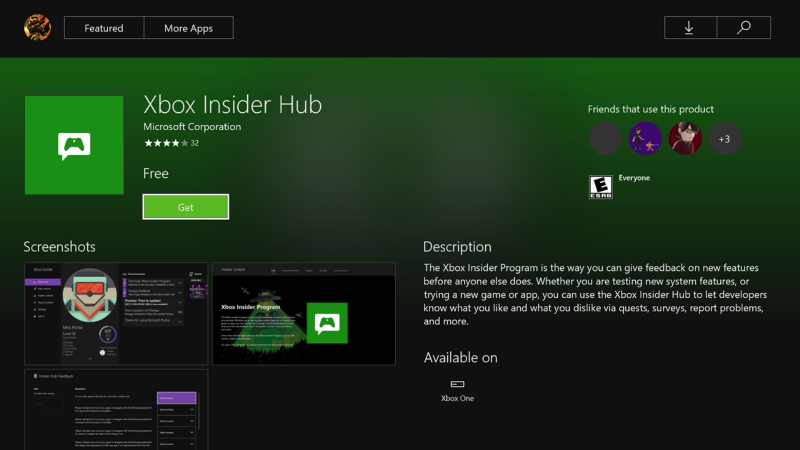This screenshot has height=450, width=800.
Task: Click the ESRB Everyone rating badge
Action: click(600, 187)
